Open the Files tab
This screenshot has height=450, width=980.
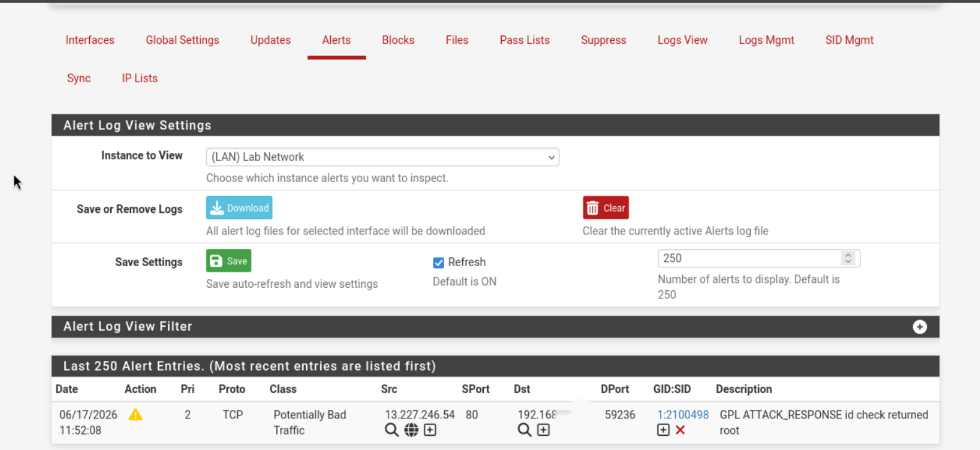click(457, 40)
